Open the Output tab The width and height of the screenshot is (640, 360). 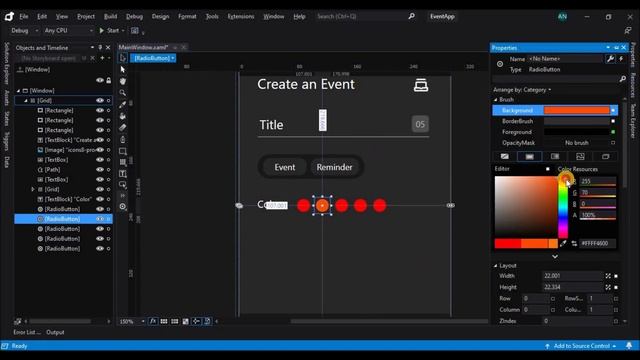[55, 332]
